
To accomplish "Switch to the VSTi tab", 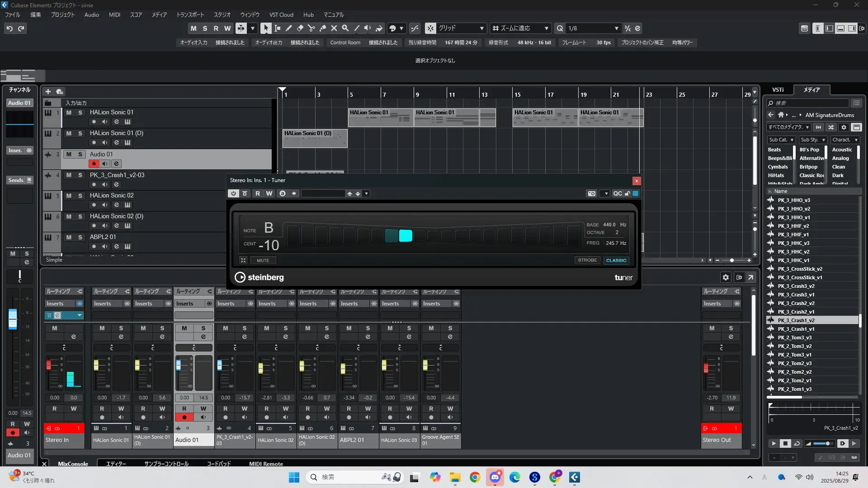I will point(778,90).
